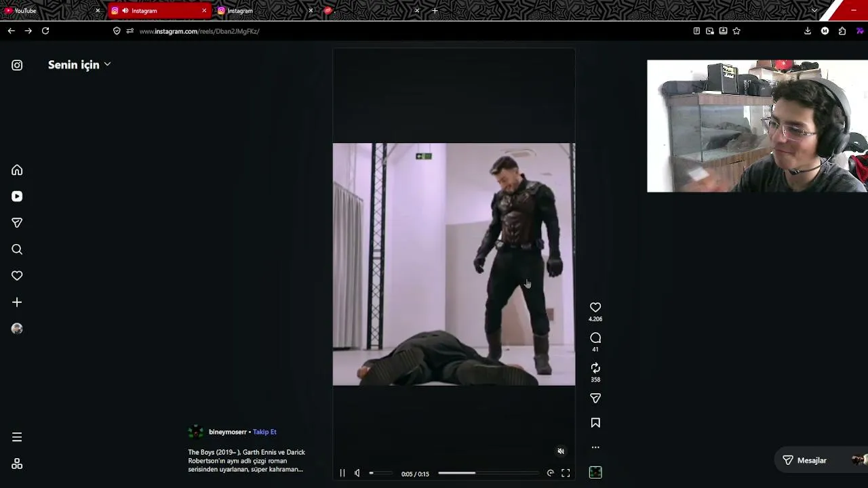Create a new post with plus icon
This screenshot has height=488, width=868.
click(x=17, y=302)
